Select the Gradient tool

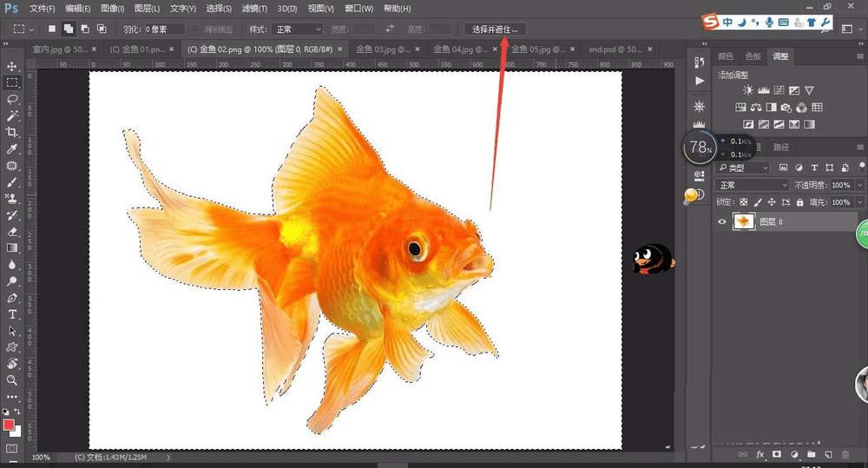(11, 248)
